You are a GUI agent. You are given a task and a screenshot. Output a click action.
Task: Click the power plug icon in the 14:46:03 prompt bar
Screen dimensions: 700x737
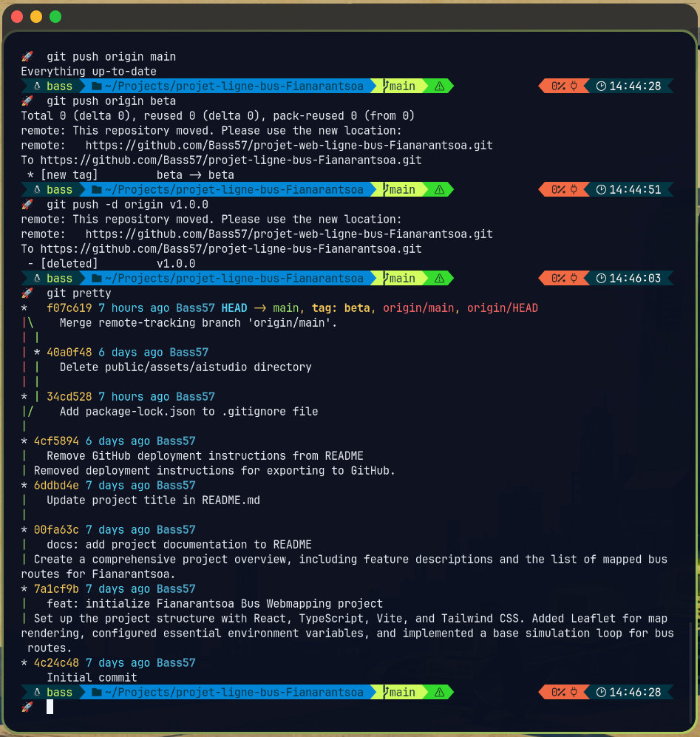[x=574, y=278]
